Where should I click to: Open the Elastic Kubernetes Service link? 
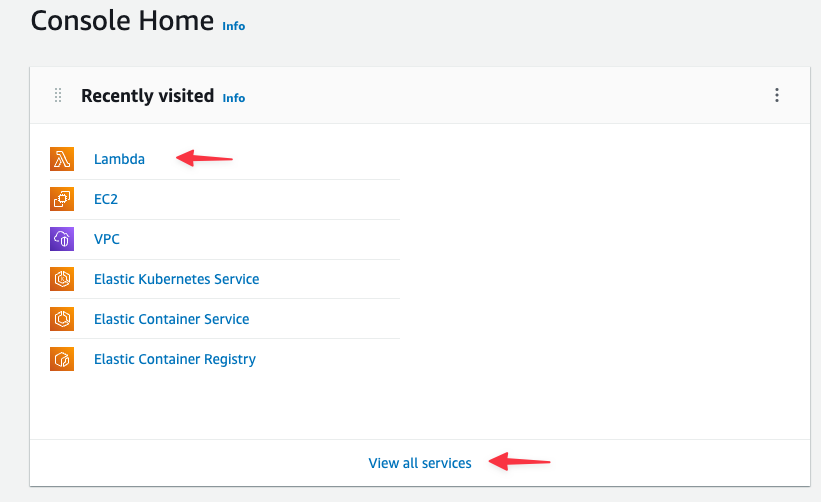tap(176, 279)
